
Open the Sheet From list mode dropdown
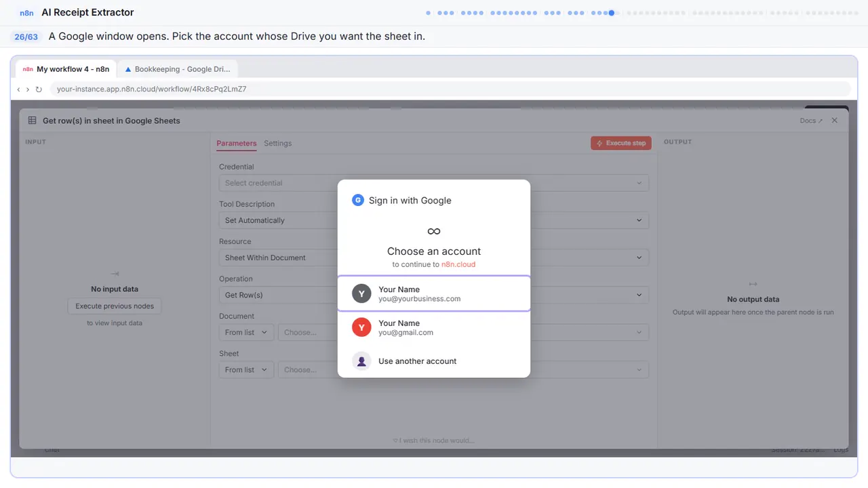click(x=246, y=369)
